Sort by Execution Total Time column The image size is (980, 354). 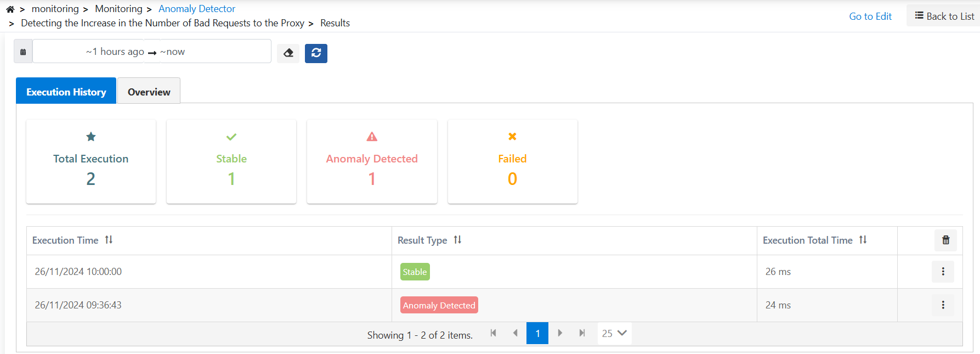(x=863, y=240)
